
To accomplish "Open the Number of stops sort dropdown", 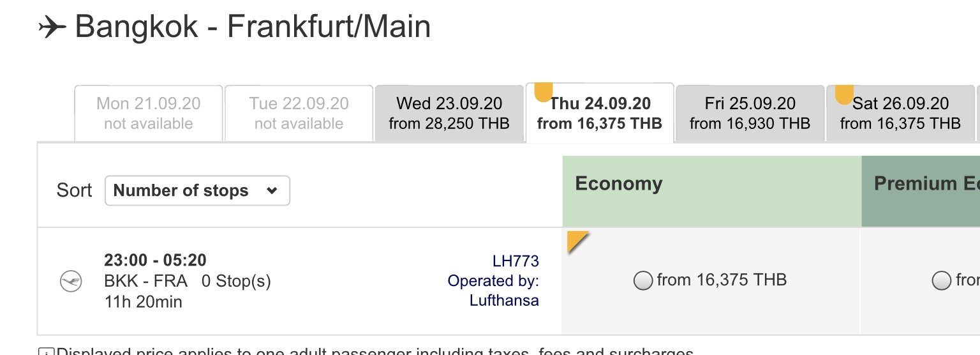I will point(197,190).
